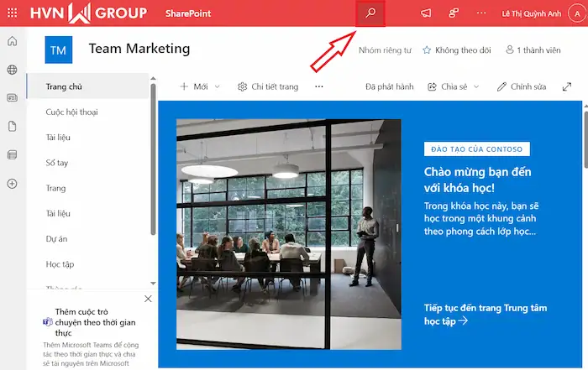Expand the 'Chia sẻ' dropdown
This screenshot has height=370, width=588.
coord(454,86)
